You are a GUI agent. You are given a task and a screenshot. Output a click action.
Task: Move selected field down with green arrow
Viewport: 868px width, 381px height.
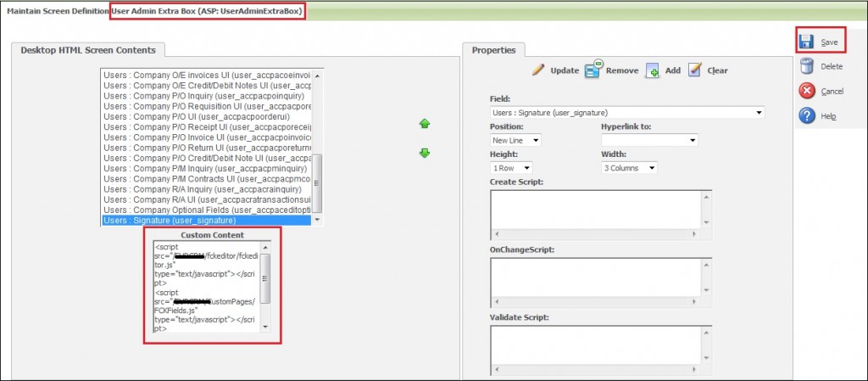pos(425,153)
